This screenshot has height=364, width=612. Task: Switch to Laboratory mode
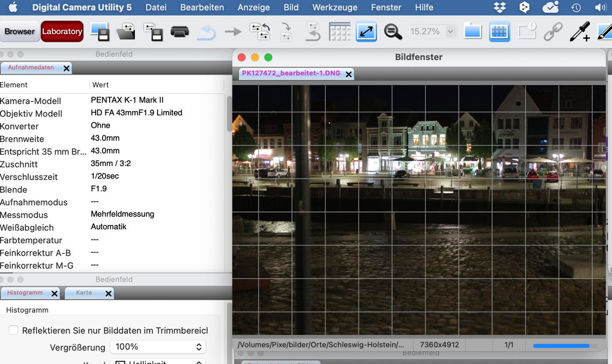tap(62, 31)
